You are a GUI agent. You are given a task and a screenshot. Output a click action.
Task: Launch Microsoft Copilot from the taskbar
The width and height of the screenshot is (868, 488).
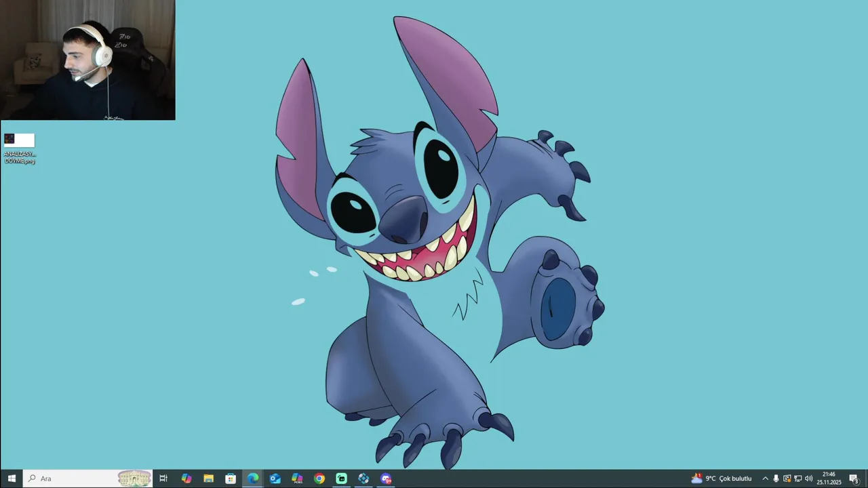[186, 479]
